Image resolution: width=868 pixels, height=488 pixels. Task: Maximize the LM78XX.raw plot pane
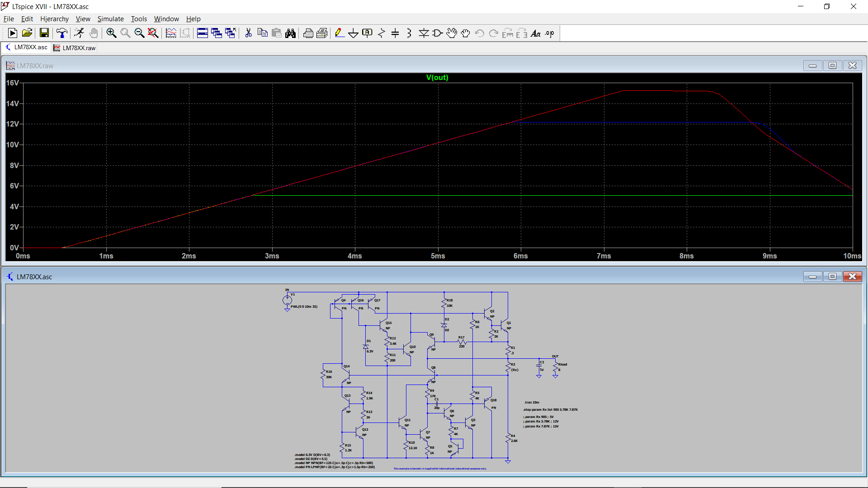pyautogui.click(x=833, y=66)
